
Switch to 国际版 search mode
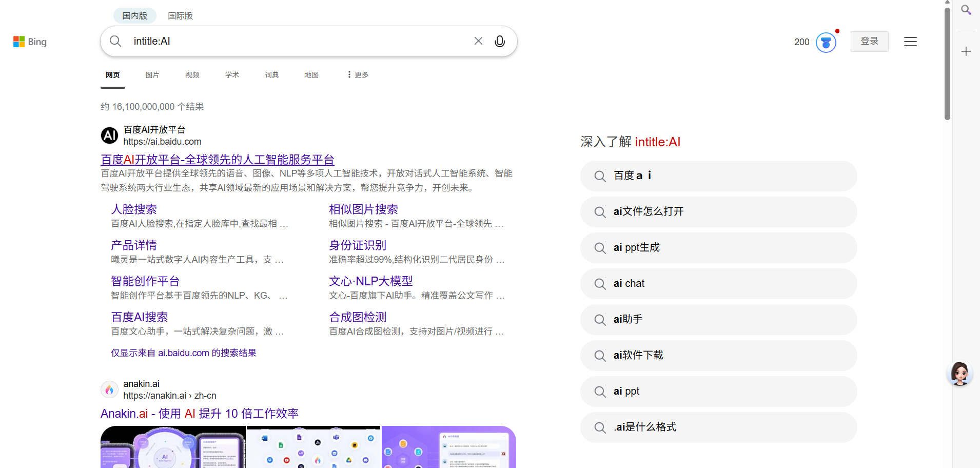pos(181,16)
